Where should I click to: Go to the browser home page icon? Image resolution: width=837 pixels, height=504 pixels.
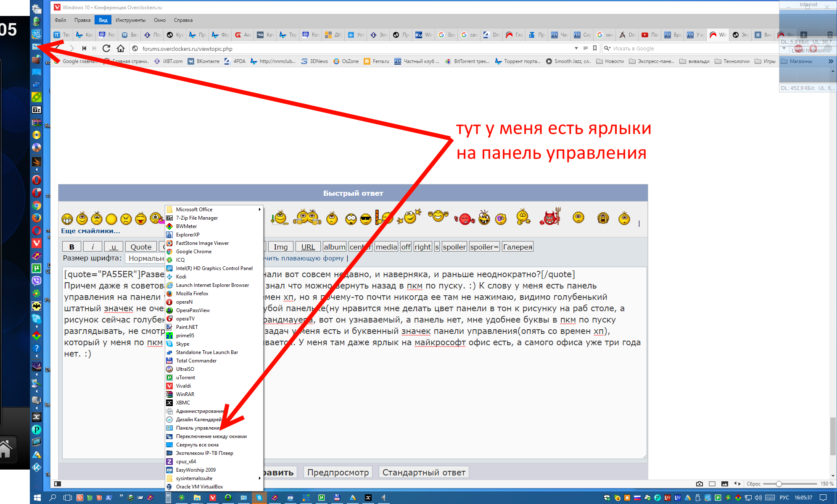coord(121,48)
